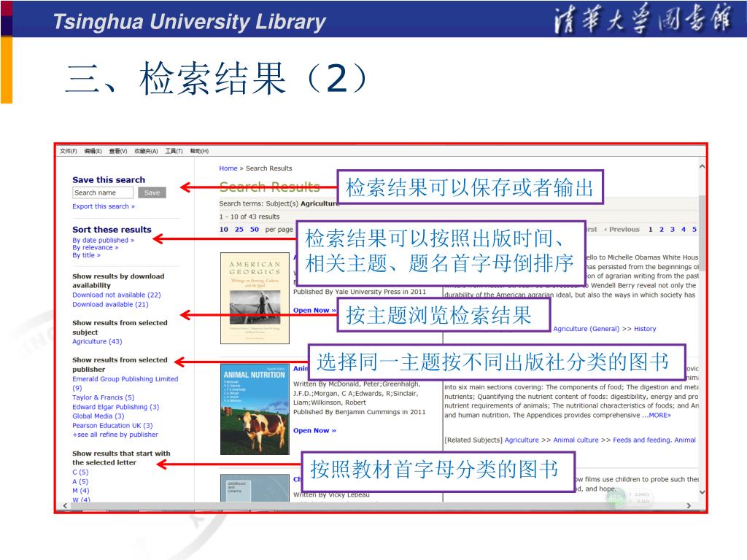Focus the Search name input field
The height and width of the screenshot is (560, 747).
103,192
